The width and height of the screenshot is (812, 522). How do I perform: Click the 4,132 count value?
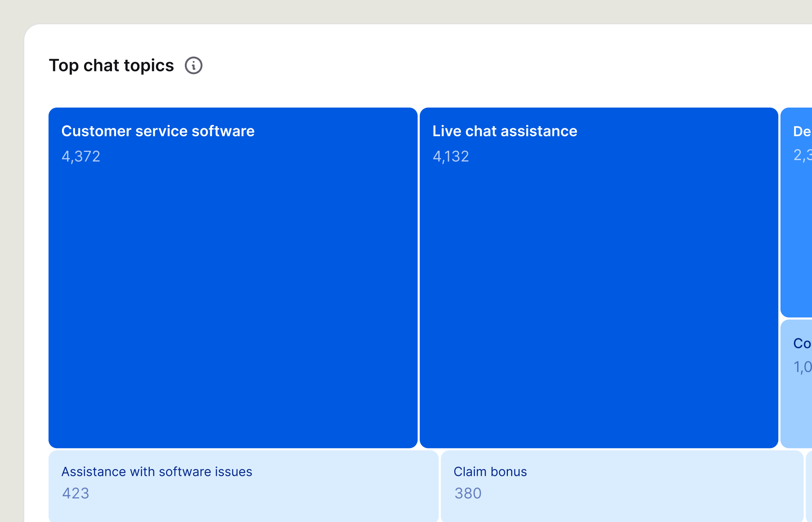[x=451, y=157]
